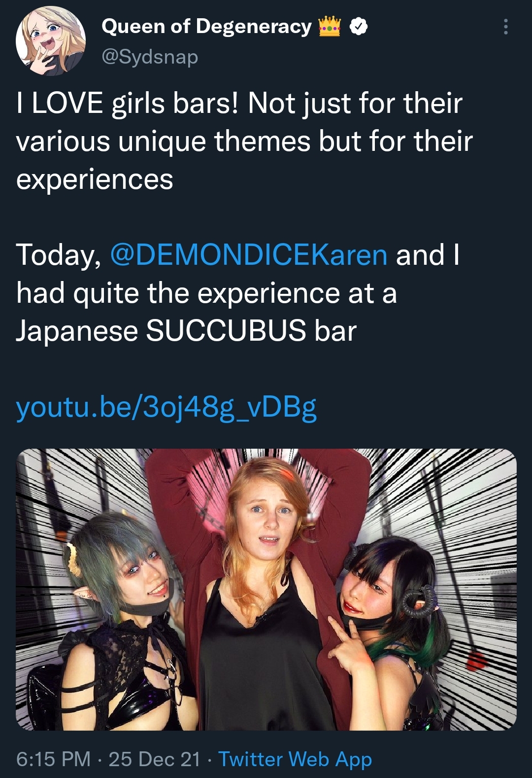This screenshot has width=532, height=778.
Task: Click the word "experiences" in the tweet
Action: tap(95, 179)
